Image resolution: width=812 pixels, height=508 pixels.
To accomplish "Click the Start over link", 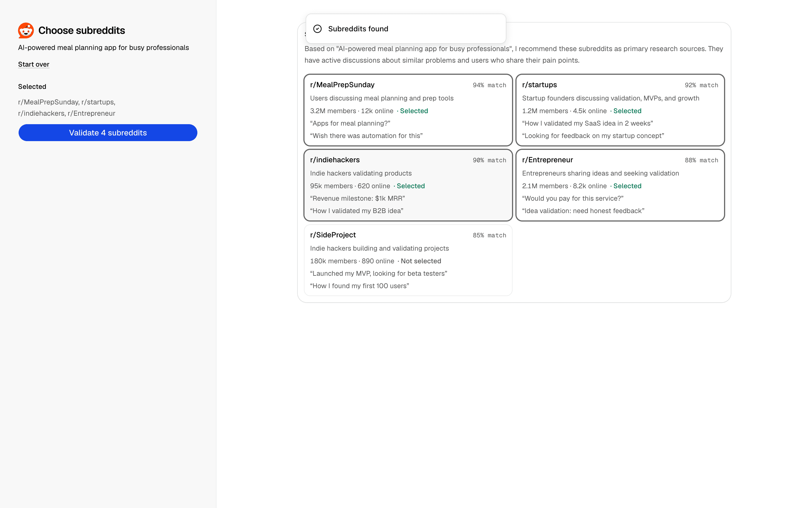I will click(34, 64).
